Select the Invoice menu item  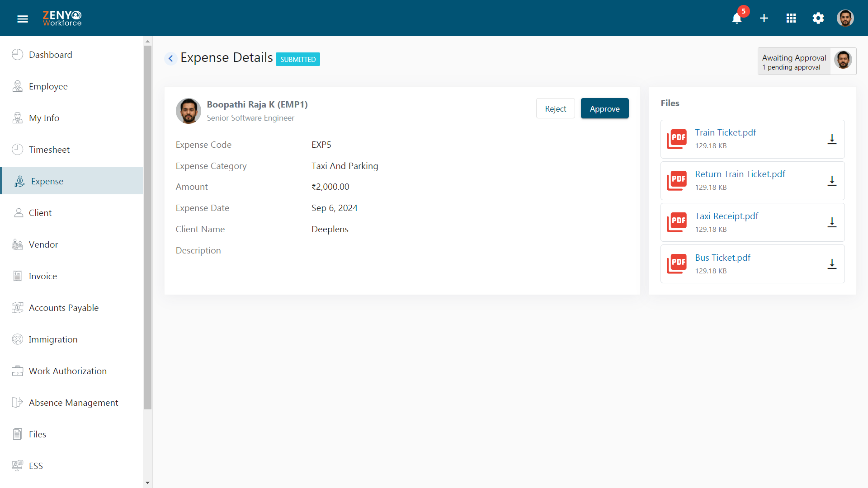43,275
